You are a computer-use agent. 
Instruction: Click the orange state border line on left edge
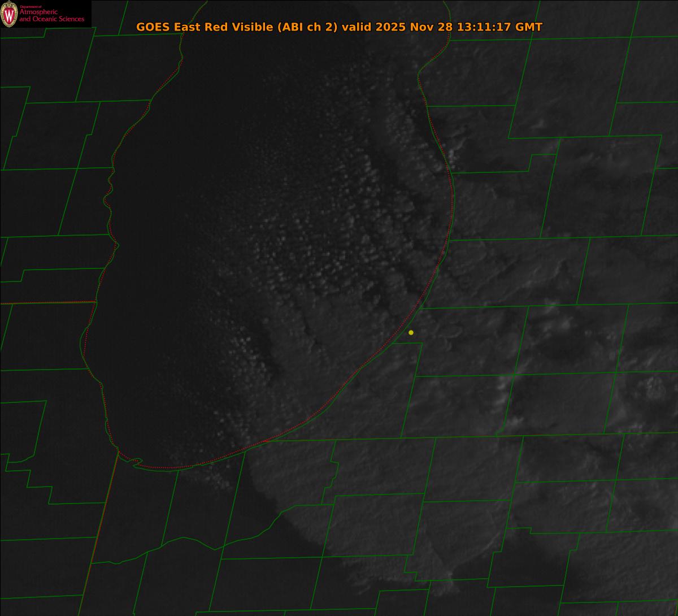[x=45, y=303]
